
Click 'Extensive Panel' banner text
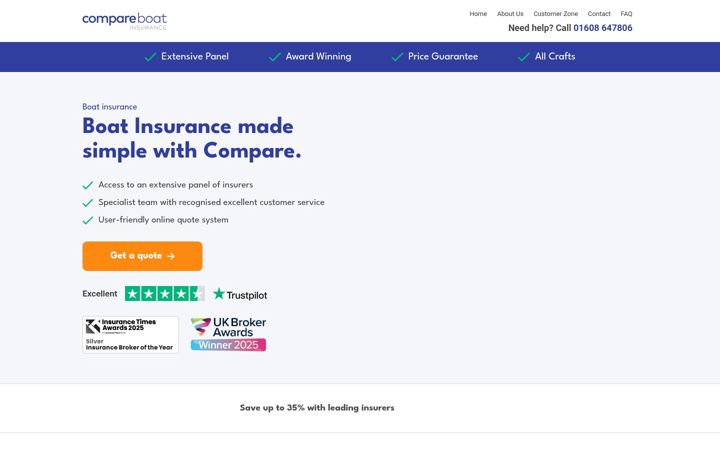[195, 56]
